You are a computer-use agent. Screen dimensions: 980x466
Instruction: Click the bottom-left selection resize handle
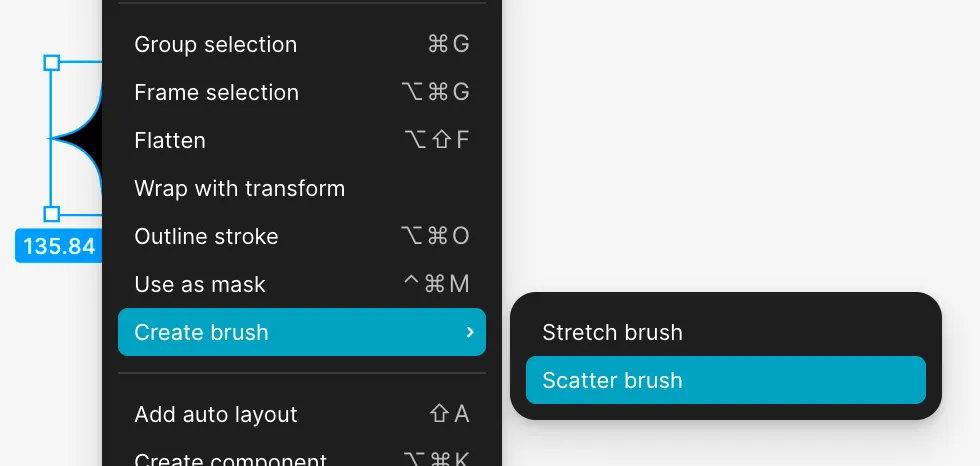coord(52,214)
